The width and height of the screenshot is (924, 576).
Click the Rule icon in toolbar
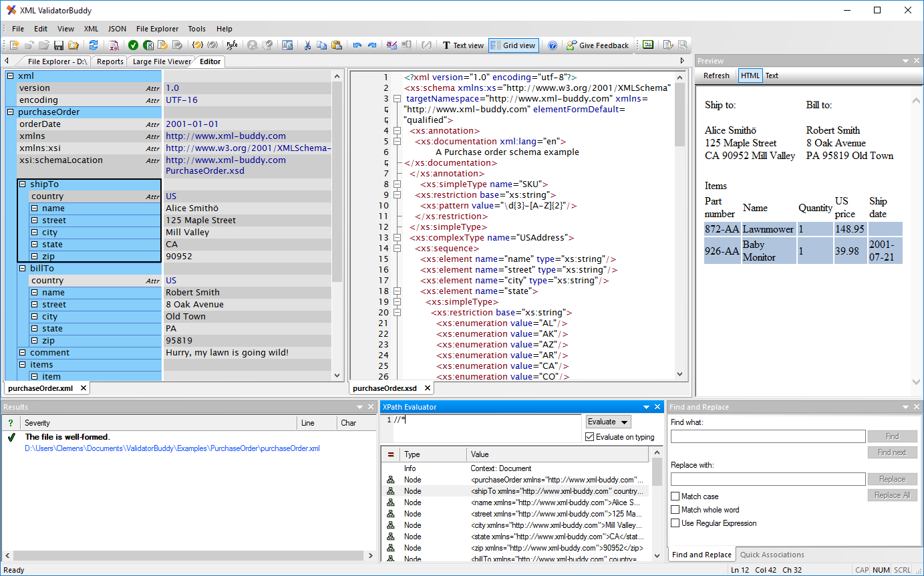click(x=231, y=45)
